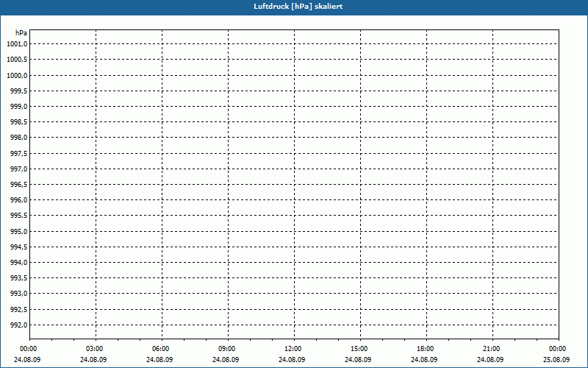Click the 18:00 time axis label

click(425, 349)
